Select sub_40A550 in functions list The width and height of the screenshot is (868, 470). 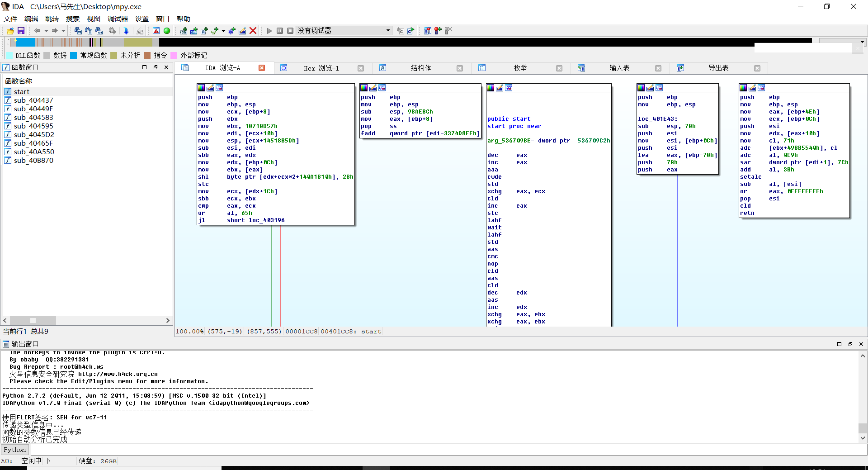[x=87, y=152]
